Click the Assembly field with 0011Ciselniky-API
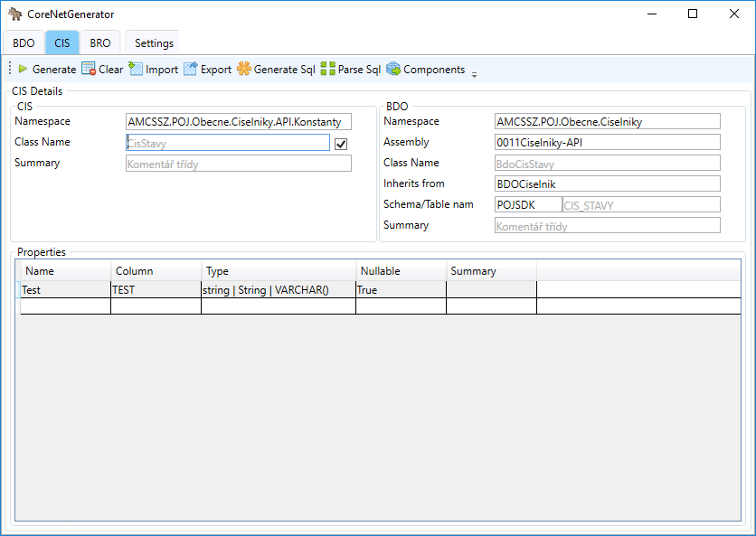756x536 pixels. [x=608, y=142]
